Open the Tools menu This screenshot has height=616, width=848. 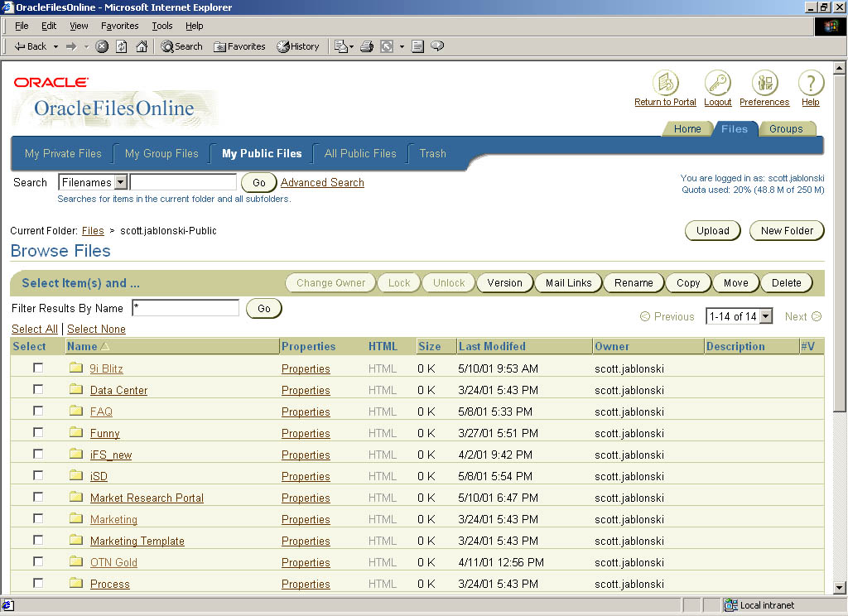[161, 26]
